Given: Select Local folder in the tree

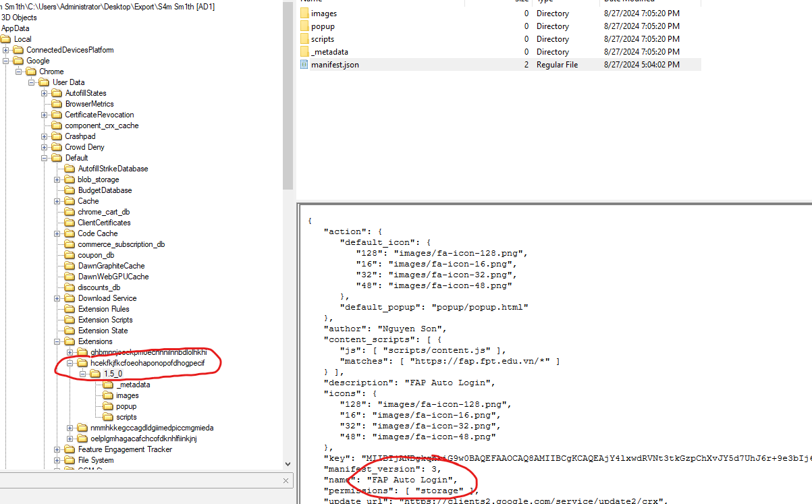Looking at the screenshot, I should point(22,39).
